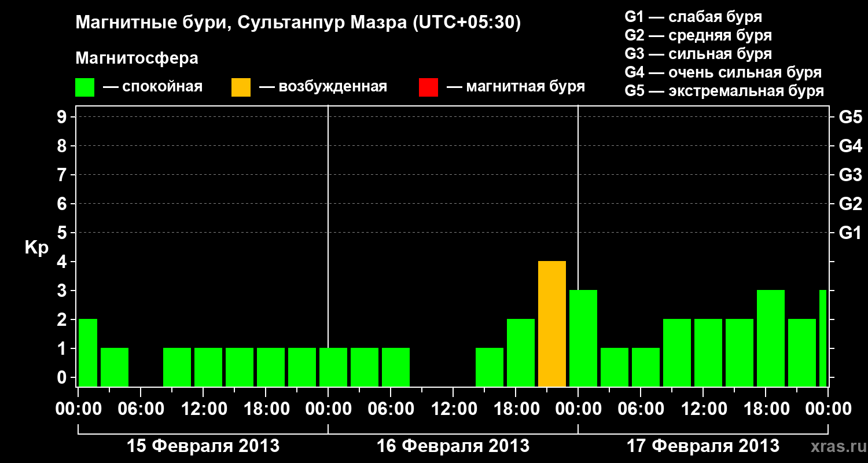This screenshot has width=868, height=463.
Task: Click the right-axis G2 tick label
Action: click(x=850, y=204)
